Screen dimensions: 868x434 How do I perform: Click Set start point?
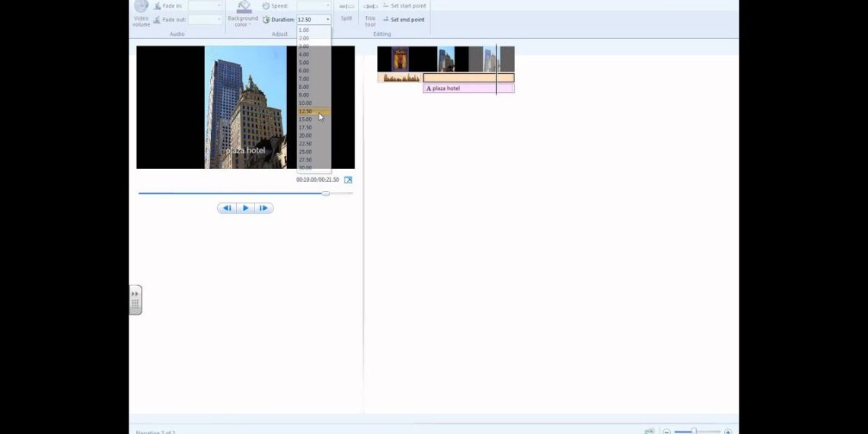point(404,5)
